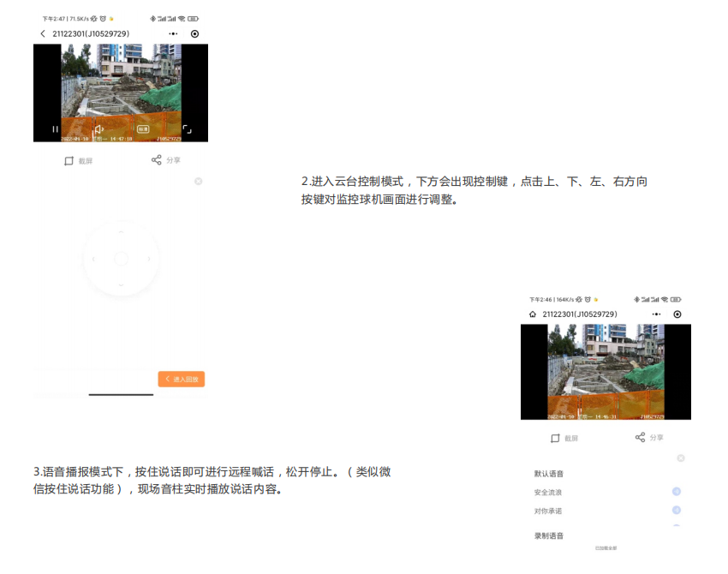Play the 安全流浪 voice clip
Image resolution: width=728 pixels, height=574 pixels.
[x=677, y=492]
